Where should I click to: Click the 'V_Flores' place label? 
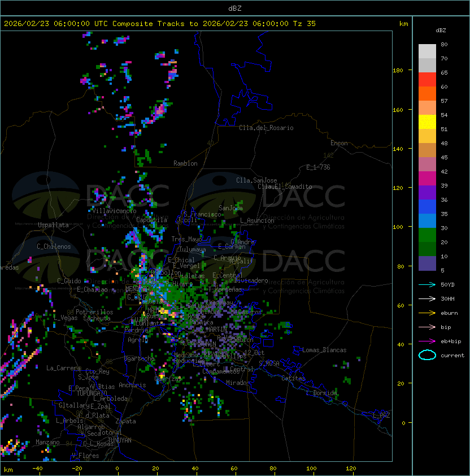click(85, 456)
